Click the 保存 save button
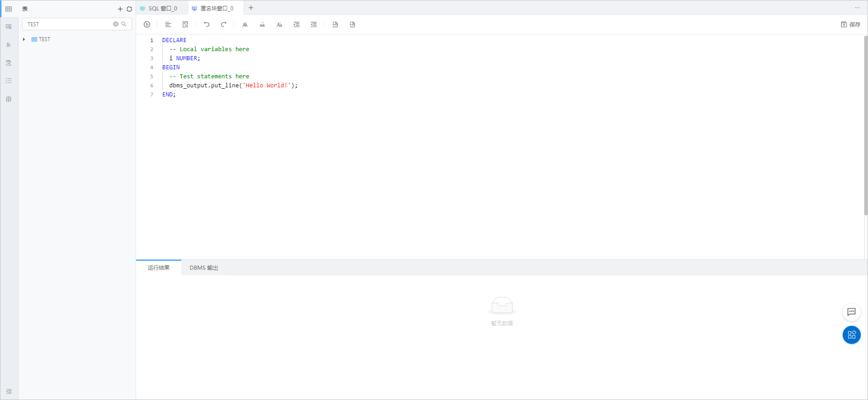The width and height of the screenshot is (868, 400). [850, 24]
